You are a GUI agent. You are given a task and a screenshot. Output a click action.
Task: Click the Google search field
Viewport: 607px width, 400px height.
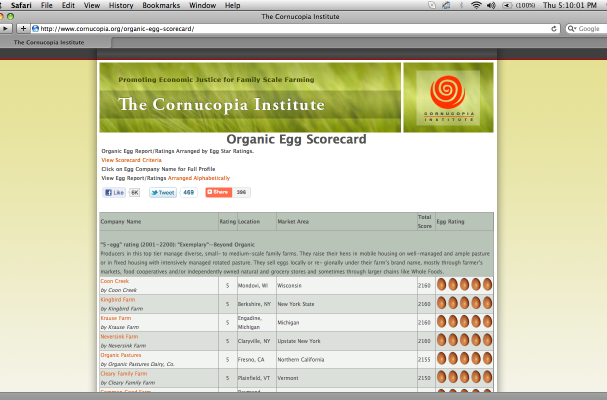coord(588,29)
